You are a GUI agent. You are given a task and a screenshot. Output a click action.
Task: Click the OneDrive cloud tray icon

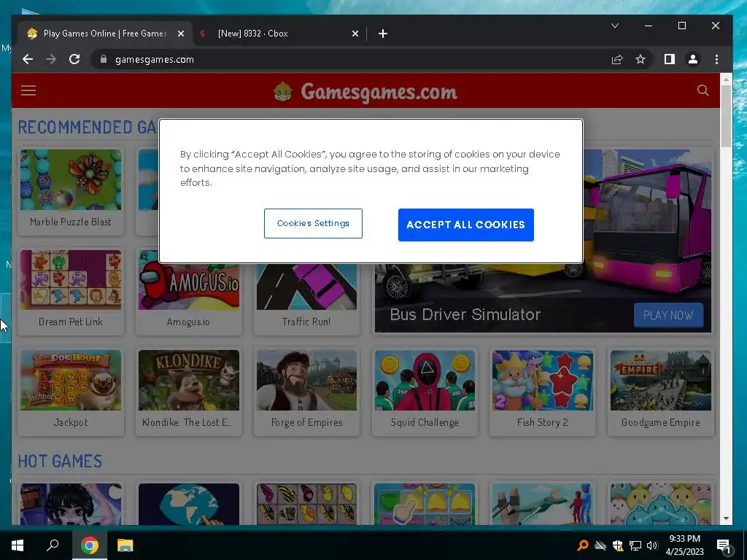tap(600, 545)
